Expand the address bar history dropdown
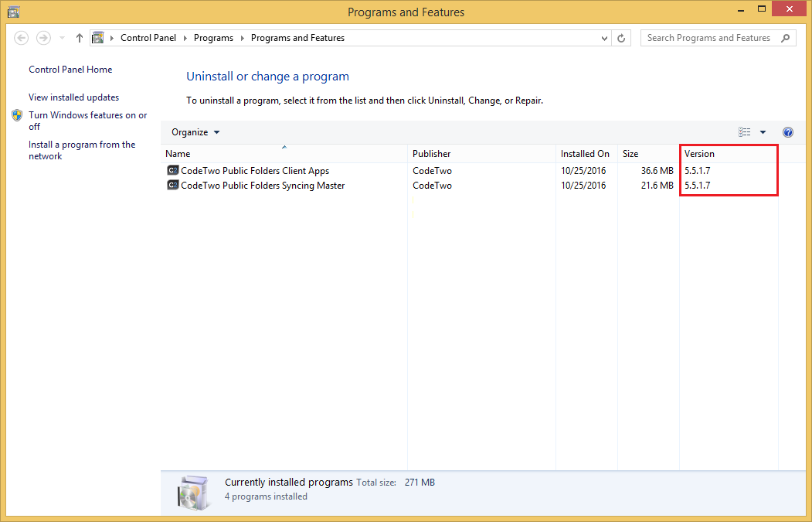This screenshot has width=812, height=522. tap(603, 37)
